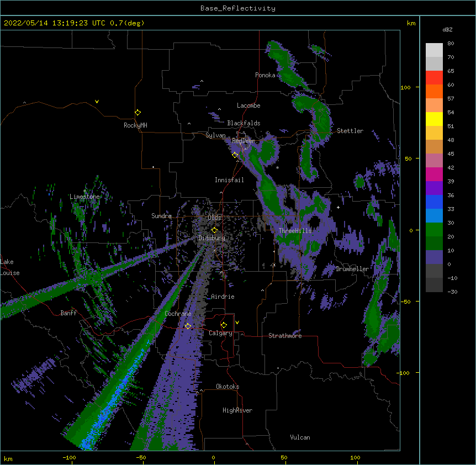Image resolution: width=476 pixels, height=465 pixels.
Task: Click the yellow V marker northwest of RockyMH
Action: (97, 102)
